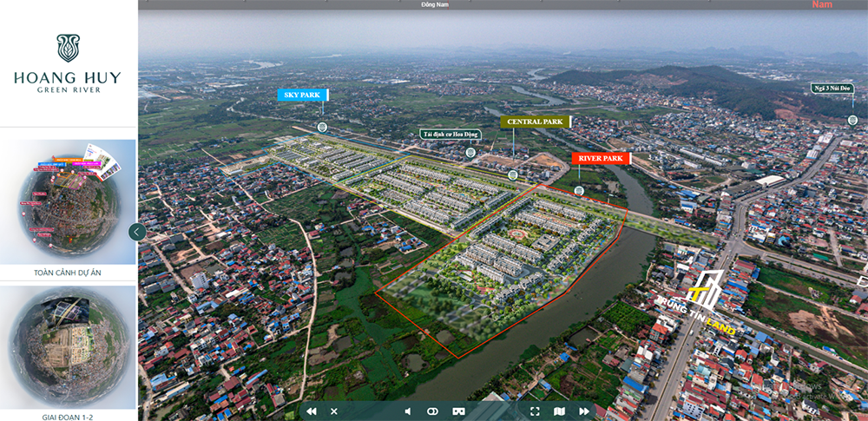Click hotspot marker below CENTRAL PARK
The width and height of the screenshot is (868, 421).
click(x=513, y=174)
